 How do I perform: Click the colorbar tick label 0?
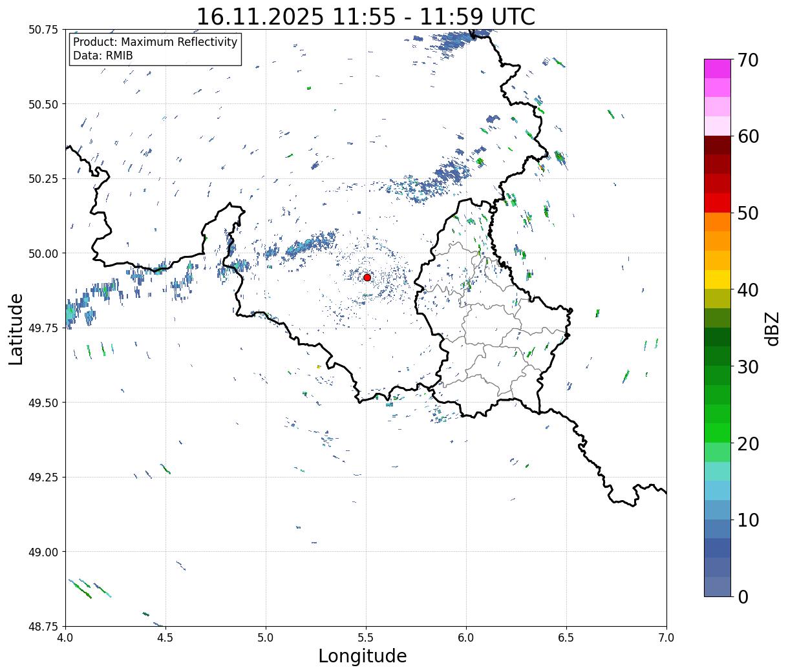tap(743, 596)
